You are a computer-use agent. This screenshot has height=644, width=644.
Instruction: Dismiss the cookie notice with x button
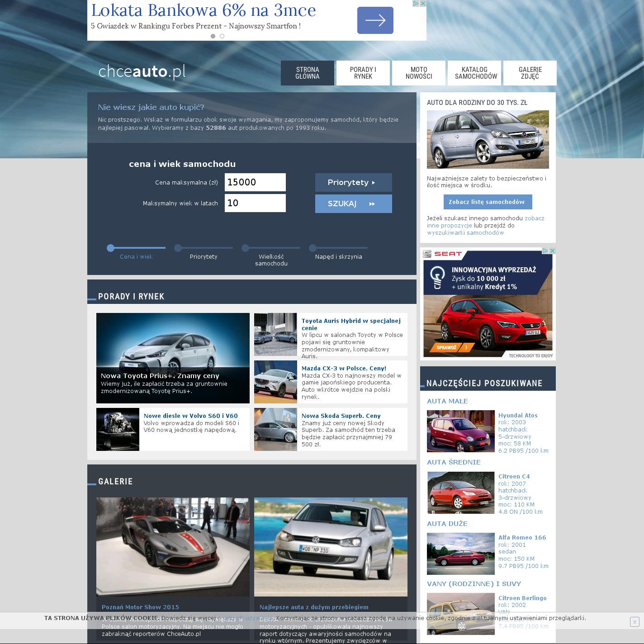[635, 622]
